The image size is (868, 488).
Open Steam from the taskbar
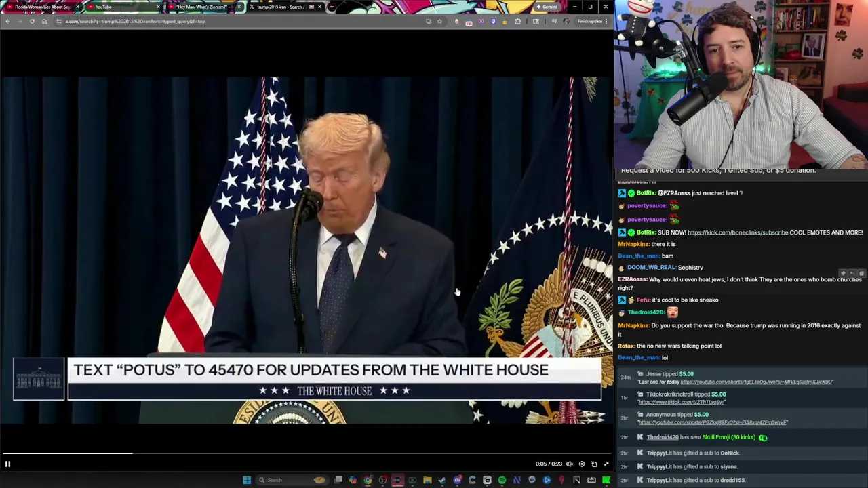[442, 480]
